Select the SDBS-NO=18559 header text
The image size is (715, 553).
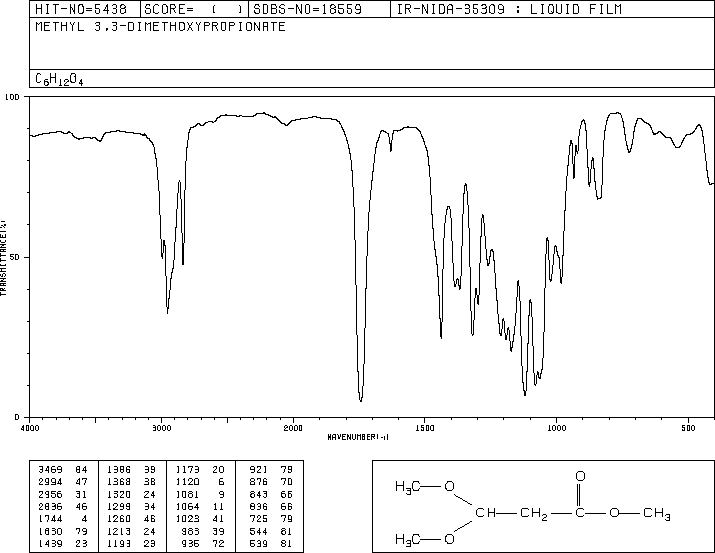coord(307,9)
